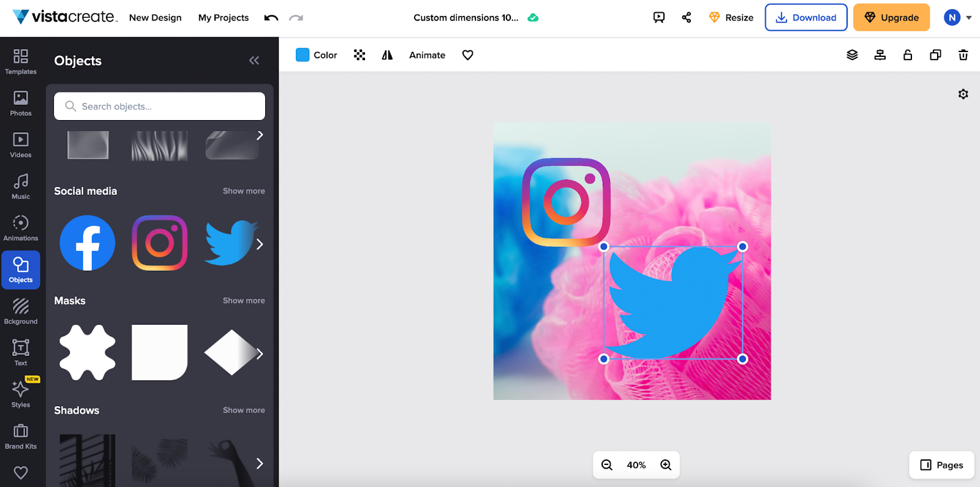Add the Facebook logo object
The width and height of the screenshot is (980, 487).
[x=88, y=243]
